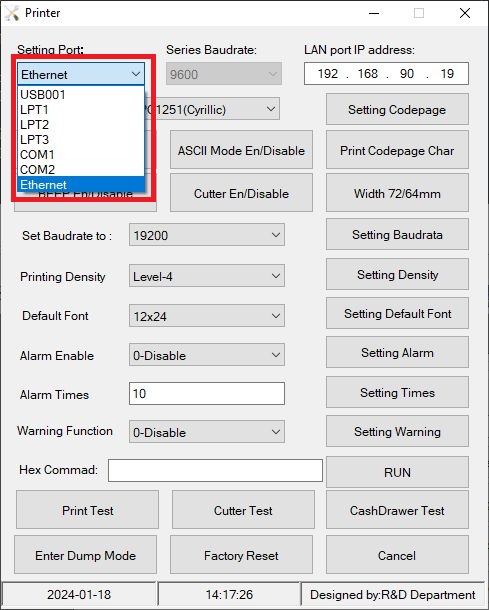Pick LPT2 in the port list

pyautogui.click(x=81, y=124)
